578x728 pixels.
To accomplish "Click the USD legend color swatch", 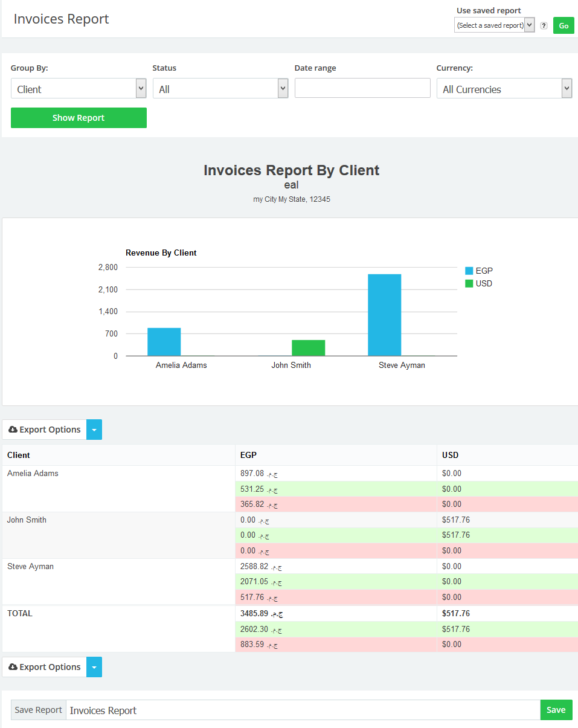I will pos(469,283).
